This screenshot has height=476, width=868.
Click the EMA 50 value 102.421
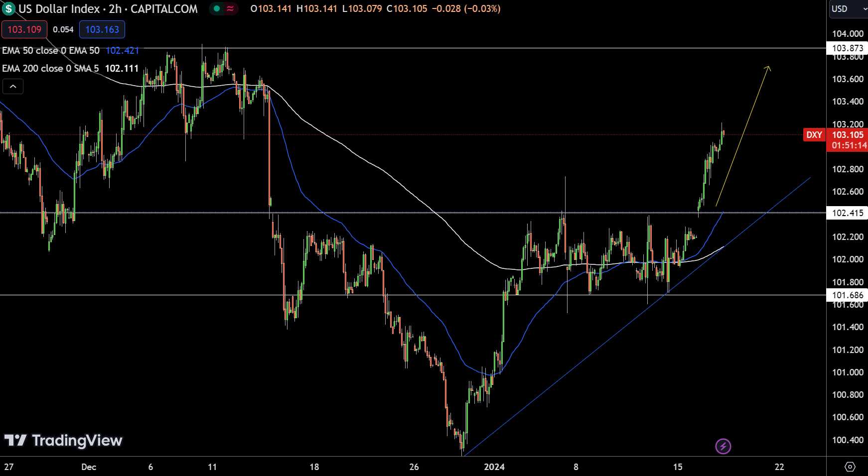tap(122, 51)
